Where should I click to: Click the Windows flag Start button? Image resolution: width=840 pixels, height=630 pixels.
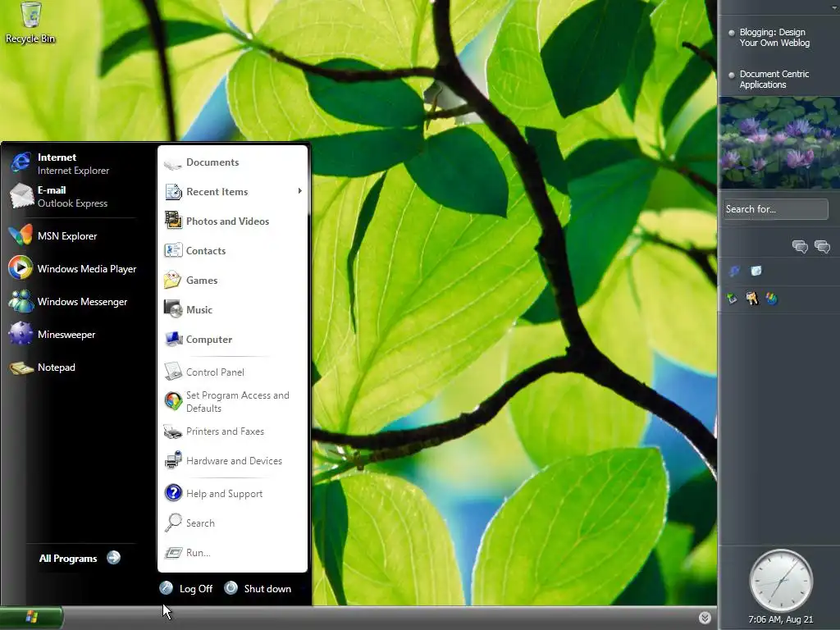pos(31,618)
